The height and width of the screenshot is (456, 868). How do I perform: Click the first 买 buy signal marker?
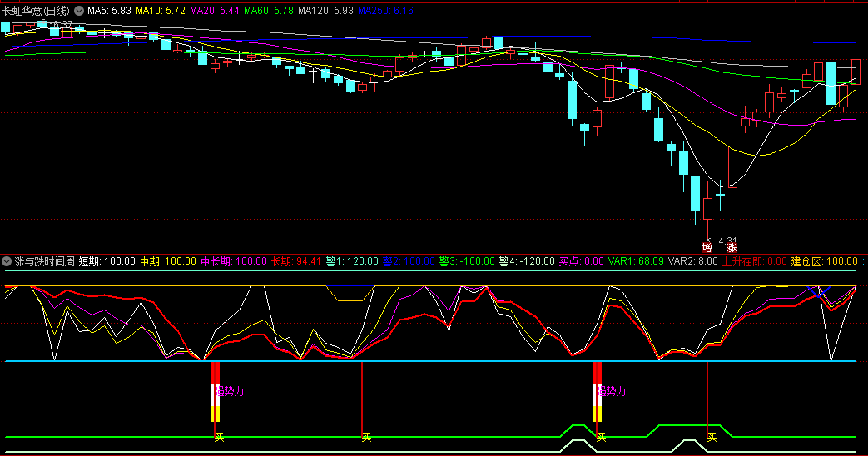point(219,437)
